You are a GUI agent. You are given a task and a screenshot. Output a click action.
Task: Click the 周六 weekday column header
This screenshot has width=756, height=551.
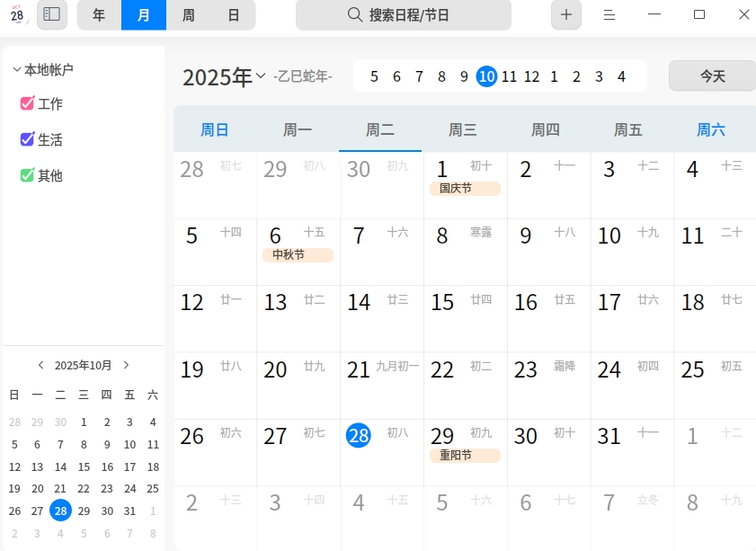[x=711, y=129]
